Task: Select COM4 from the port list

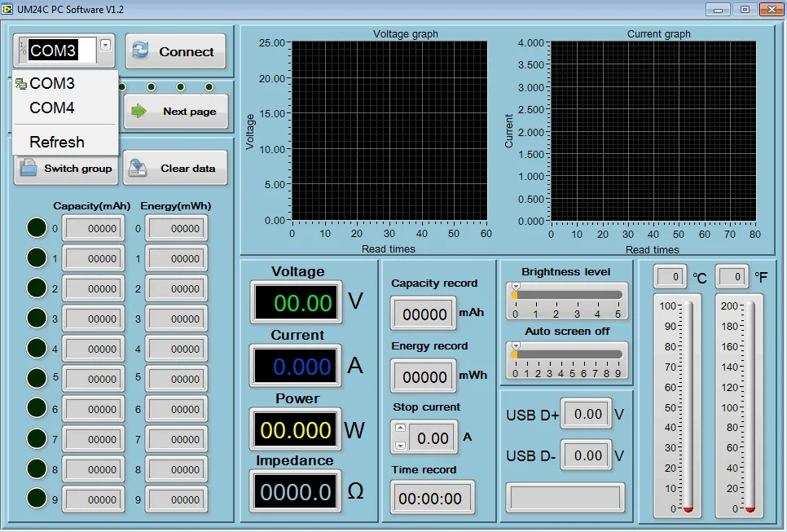Action: [52, 108]
